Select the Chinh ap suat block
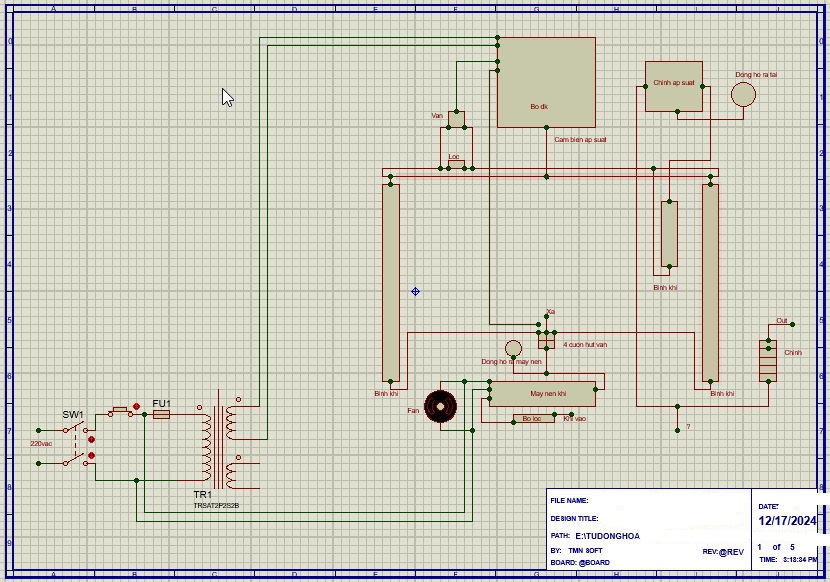 click(674, 86)
